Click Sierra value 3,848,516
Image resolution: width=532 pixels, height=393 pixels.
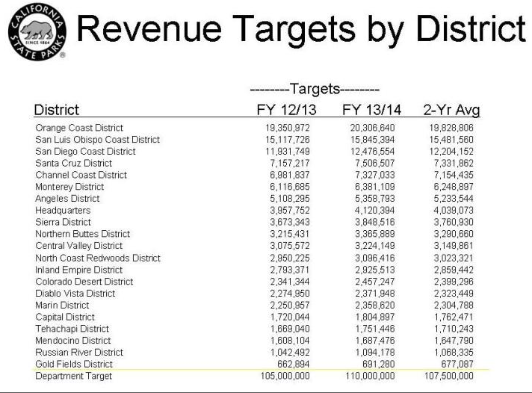tap(375, 223)
